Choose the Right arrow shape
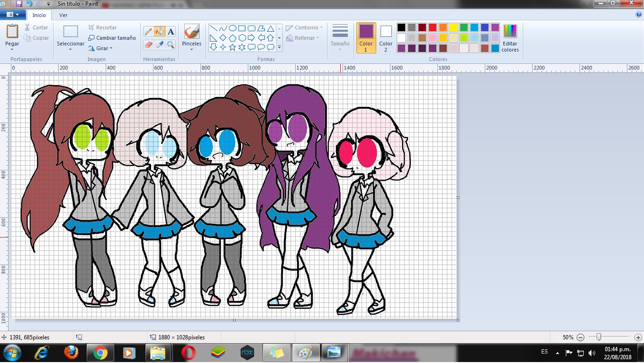Image resolution: width=644 pixels, height=363 pixels. tap(252, 38)
